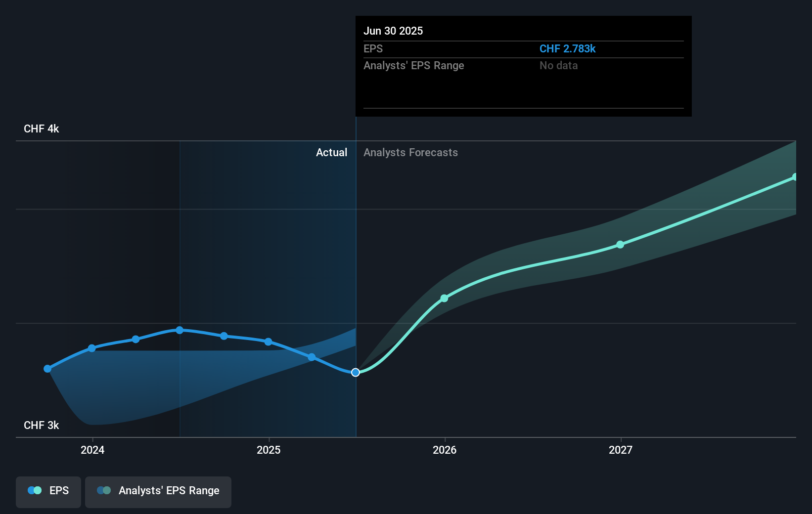Select the Analysts Forecasts section label
Viewport: 812px width, 514px height.
point(410,153)
